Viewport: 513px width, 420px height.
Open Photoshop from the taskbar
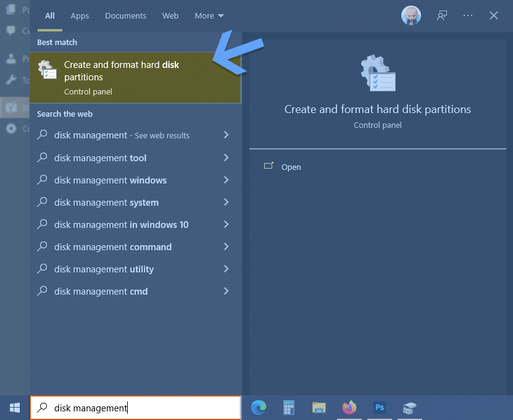pos(380,408)
